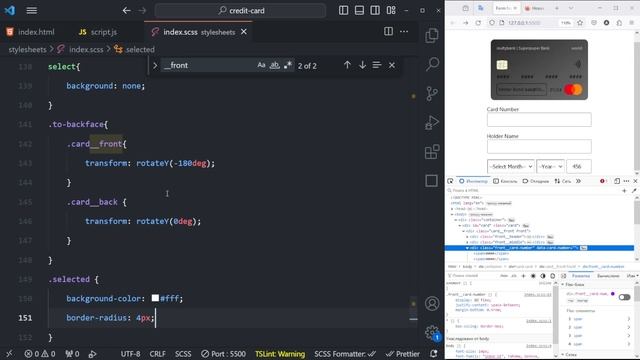Image resolution: width=640 pixels, height=360 pixels.
Task: Close the index.scss editor tab
Action: [244, 31]
